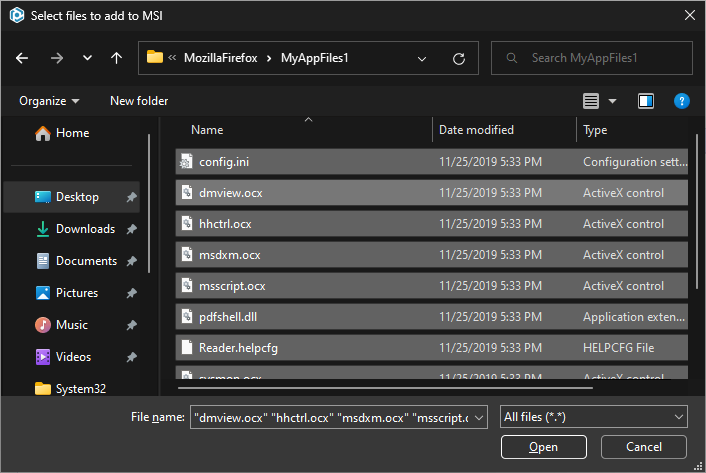Click the hhctrl.ocx file icon
This screenshot has width=706, height=473.
(186, 224)
